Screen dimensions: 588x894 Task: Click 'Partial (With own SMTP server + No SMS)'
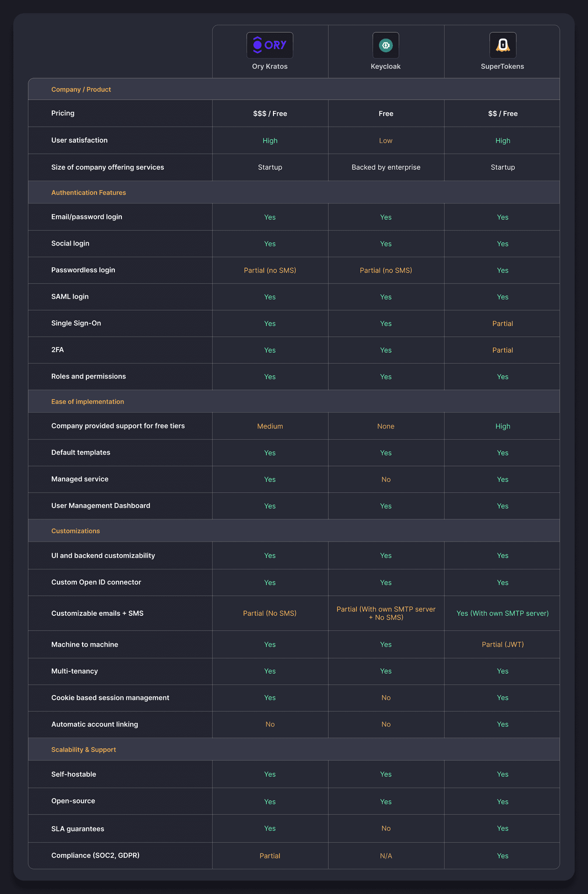[386, 613]
